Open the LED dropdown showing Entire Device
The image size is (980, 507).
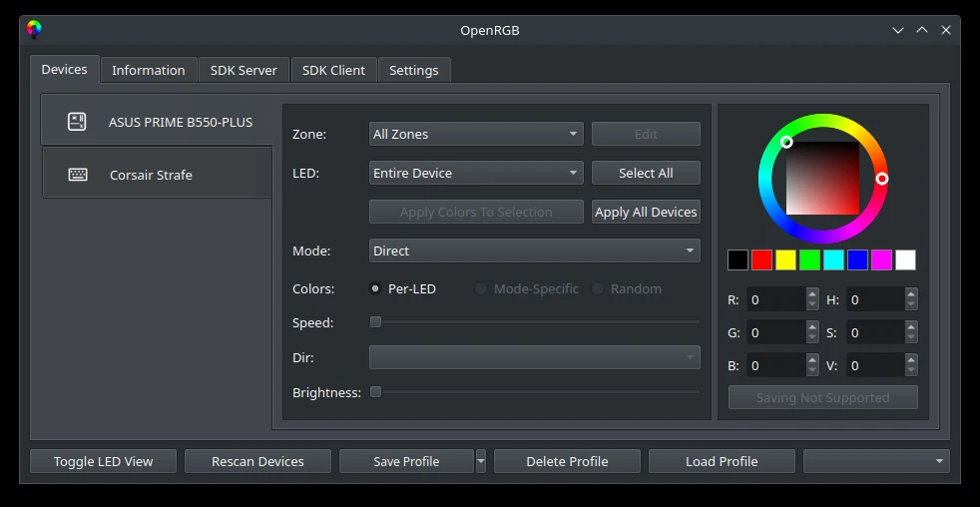[x=476, y=174]
